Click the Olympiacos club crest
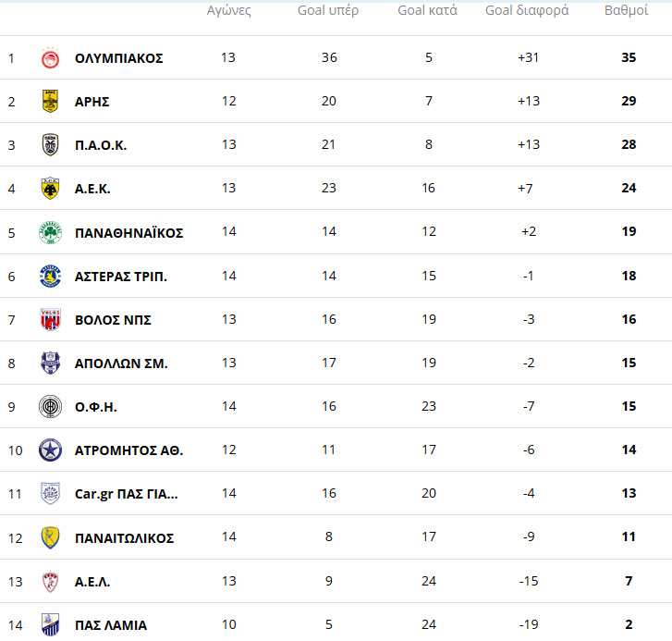The width and height of the screenshot is (672, 641). [50, 58]
